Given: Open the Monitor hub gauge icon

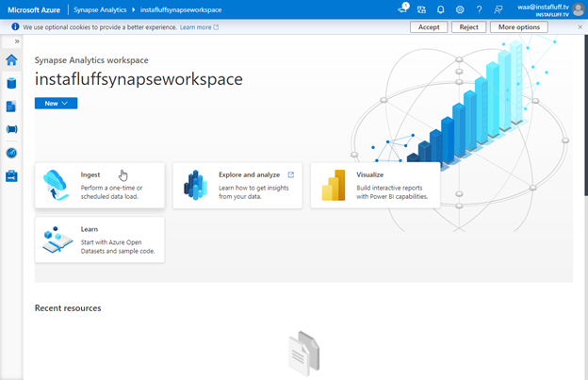Looking at the screenshot, I should point(11,153).
